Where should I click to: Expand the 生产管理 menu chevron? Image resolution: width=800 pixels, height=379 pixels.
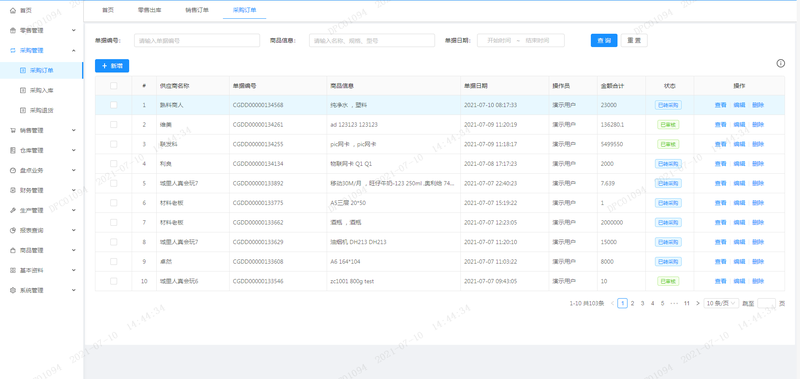pyautogui.click(x=73, y=210)
